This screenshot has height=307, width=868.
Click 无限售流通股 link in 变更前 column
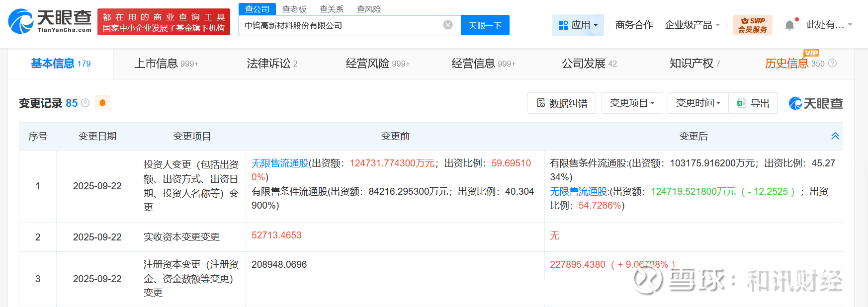(280, 163)
